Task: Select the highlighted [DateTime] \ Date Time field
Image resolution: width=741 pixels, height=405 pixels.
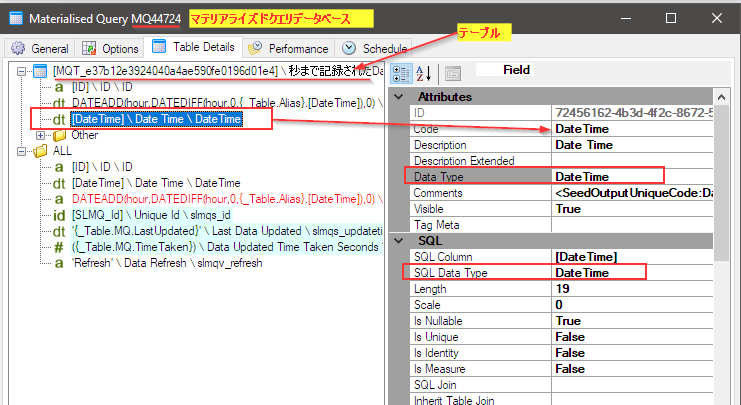Action: point(156,119)
